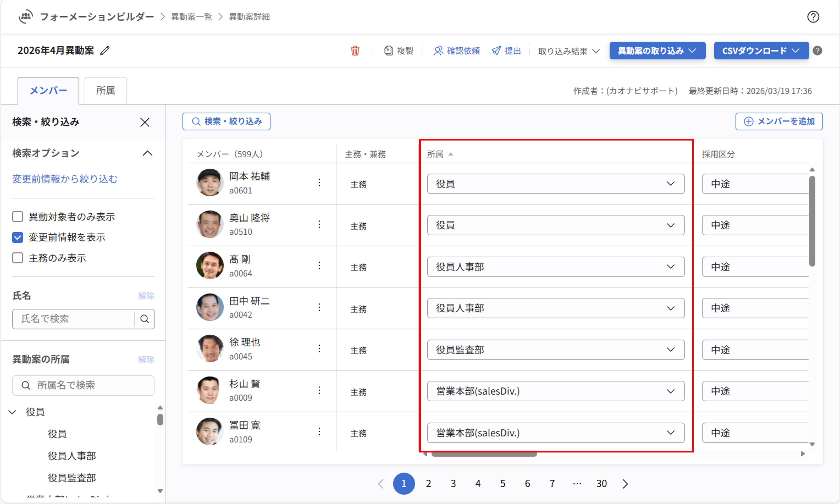
Task: Click the three-dot menu for 岡本 祐輔
Action: 319,183
